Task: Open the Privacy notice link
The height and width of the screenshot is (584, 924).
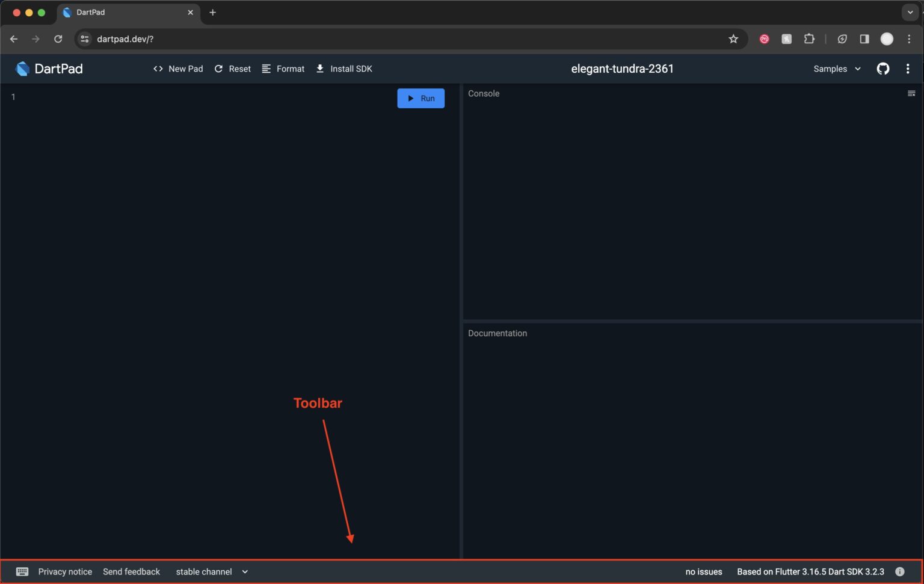Action: (65, 571)
